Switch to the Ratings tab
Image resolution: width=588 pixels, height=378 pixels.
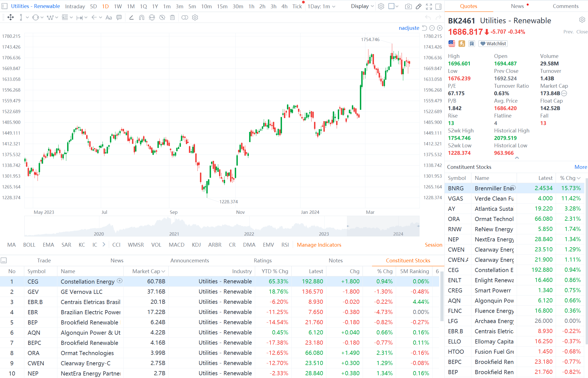(263, 260)
